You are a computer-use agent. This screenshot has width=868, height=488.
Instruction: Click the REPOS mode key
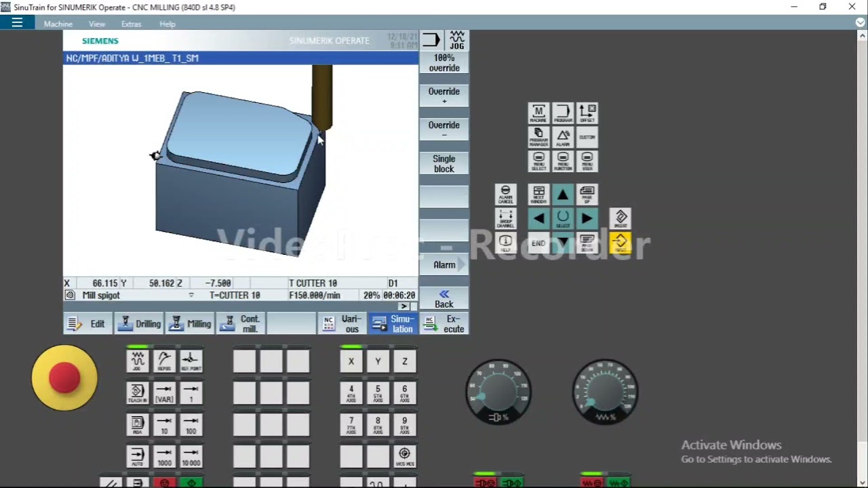tap(164, 361)
